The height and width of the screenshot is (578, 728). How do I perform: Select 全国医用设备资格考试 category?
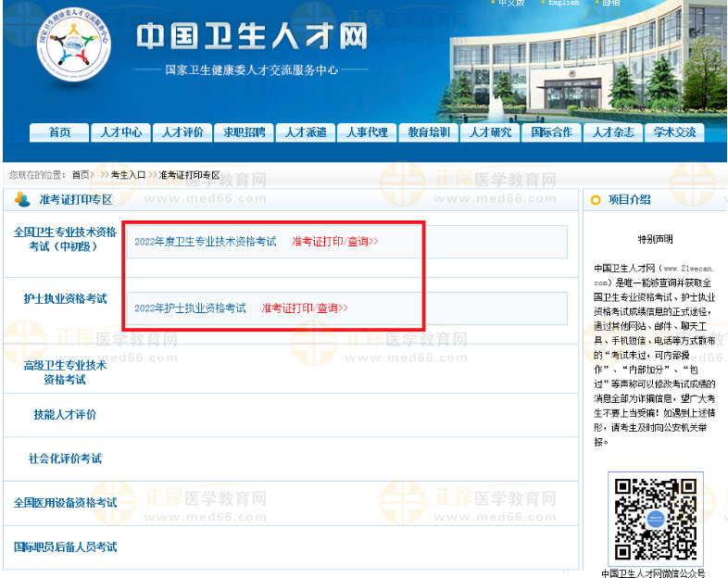coord(65,503)
